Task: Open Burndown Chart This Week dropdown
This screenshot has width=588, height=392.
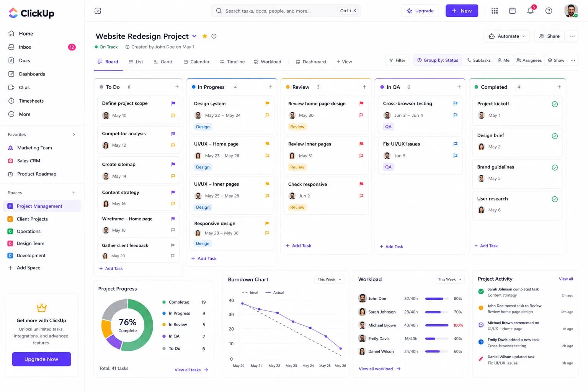Action: point(329,279)
